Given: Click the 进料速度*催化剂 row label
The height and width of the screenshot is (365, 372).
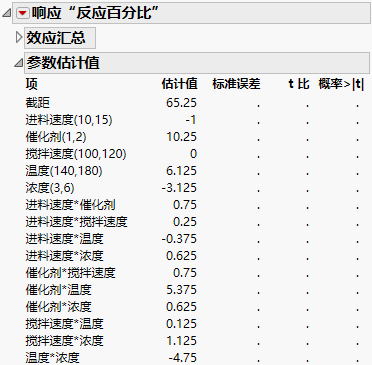Looking at the screenshot, I should point(70,205).
